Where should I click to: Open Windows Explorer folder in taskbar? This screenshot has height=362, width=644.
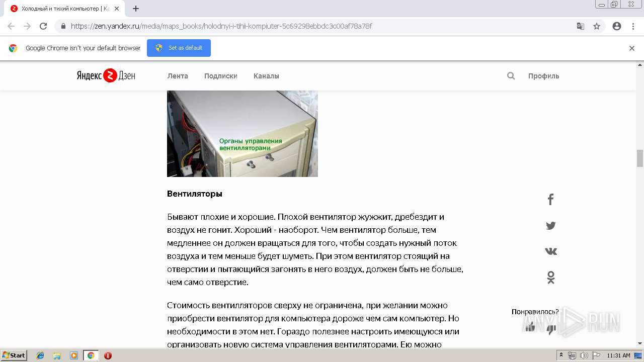click(x=57, y=355)
